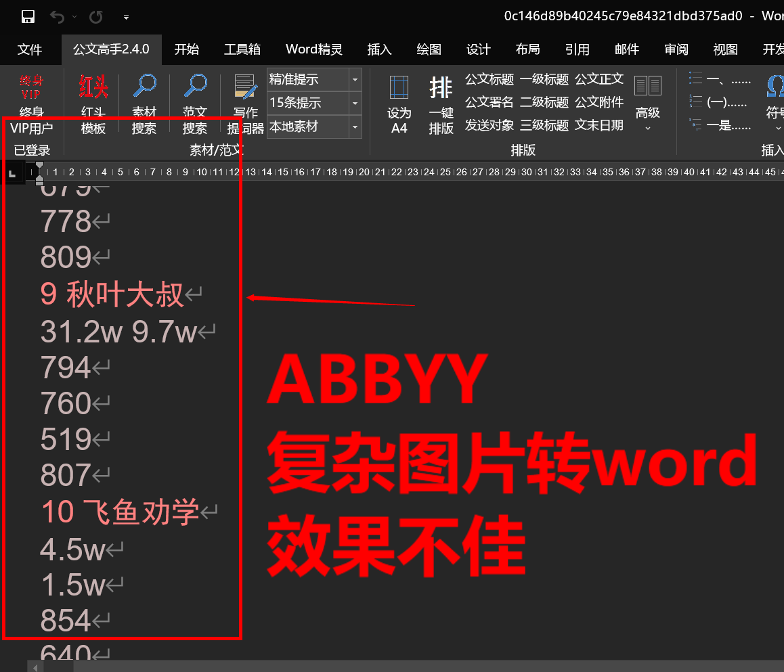Open the 布局 tab
The width and height of the screenshot is (784, 672).
[527, 49]
